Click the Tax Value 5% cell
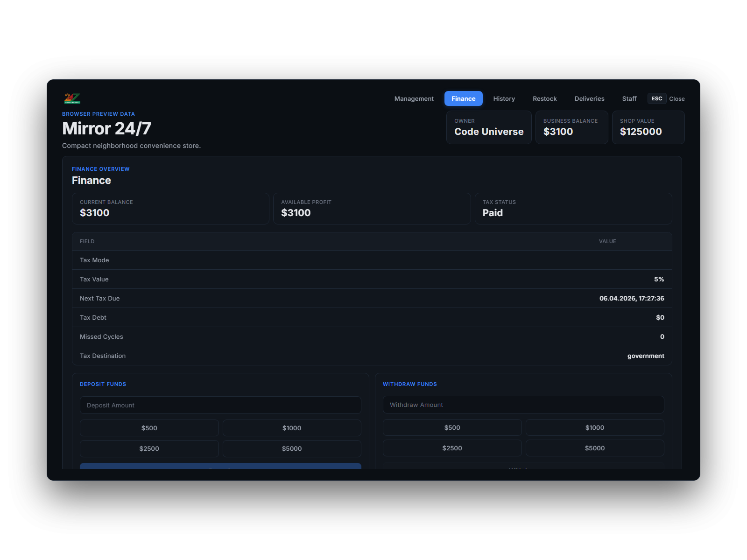The image size is (747, 560). (x=659, y=279)
